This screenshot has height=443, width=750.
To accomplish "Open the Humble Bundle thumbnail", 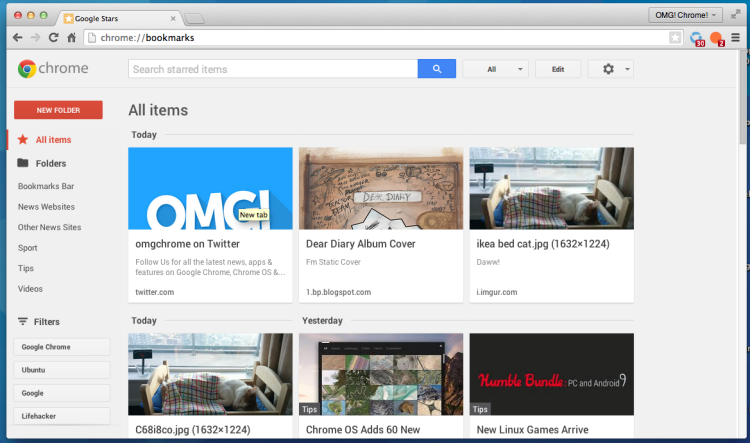I will pyautogui.click(x=552, y=374).
